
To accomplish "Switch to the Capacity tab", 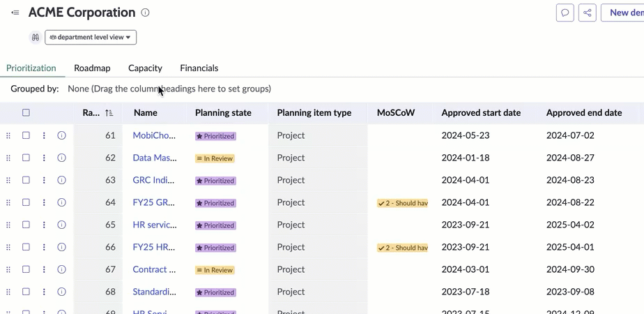I will [x=145, y=68].
